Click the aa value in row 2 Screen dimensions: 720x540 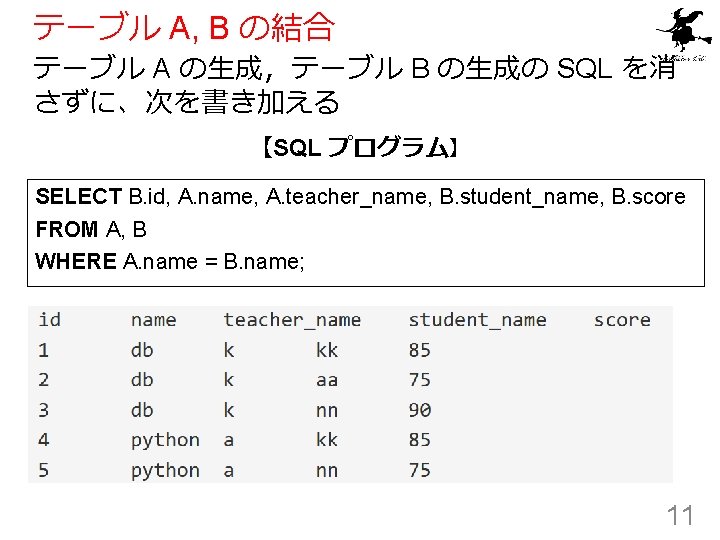click(327, 380)
